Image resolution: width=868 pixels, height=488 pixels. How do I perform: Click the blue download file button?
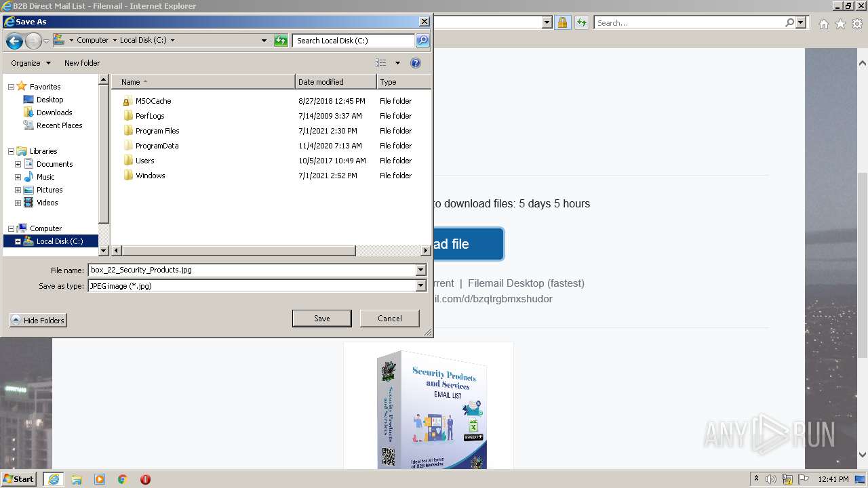coord(468,244)
